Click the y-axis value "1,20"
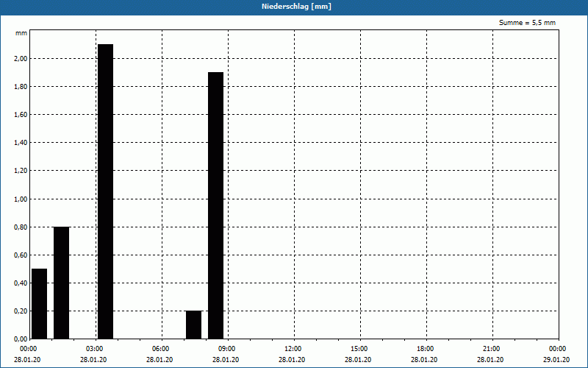 [x=21, y=171]
